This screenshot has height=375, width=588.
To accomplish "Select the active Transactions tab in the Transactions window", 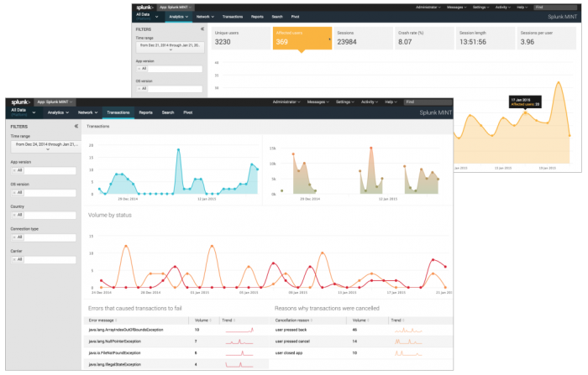I will tap(118, 112).
